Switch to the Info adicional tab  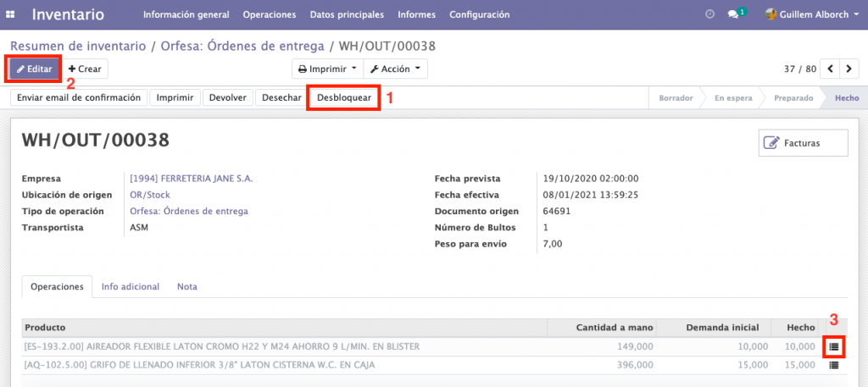131,286
